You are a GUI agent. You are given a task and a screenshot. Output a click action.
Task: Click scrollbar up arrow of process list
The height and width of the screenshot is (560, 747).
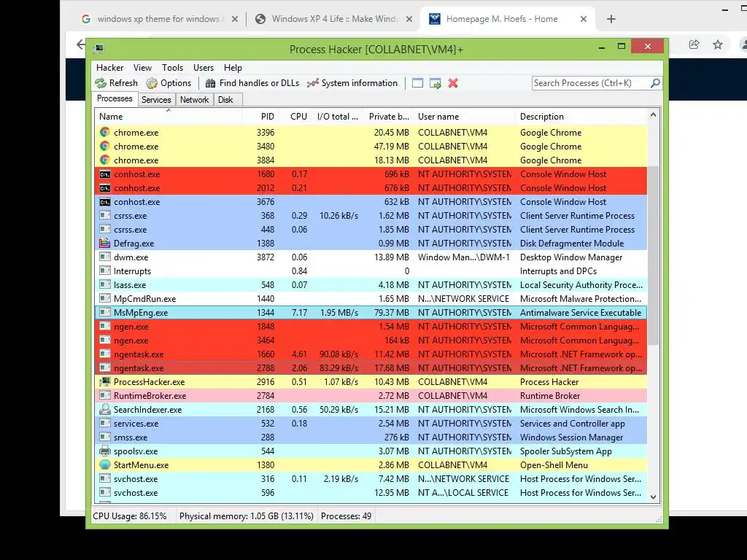click(x=653, y=114)
